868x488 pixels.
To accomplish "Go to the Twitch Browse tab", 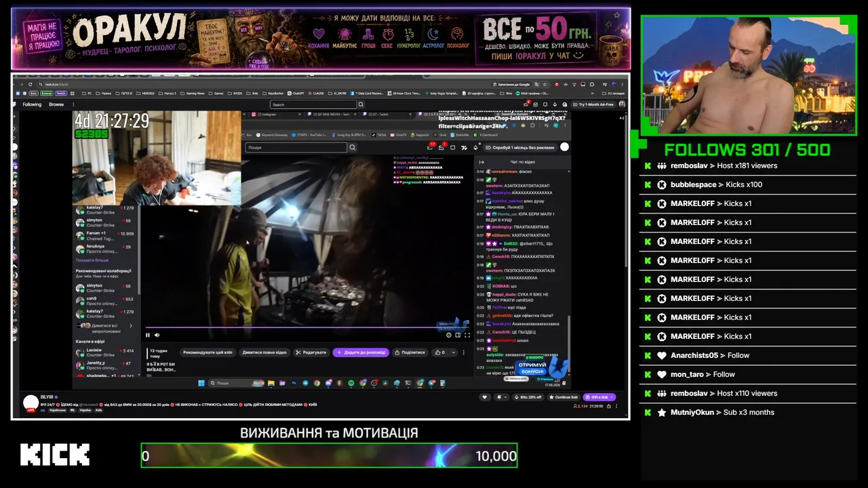I will coord(56,104).
